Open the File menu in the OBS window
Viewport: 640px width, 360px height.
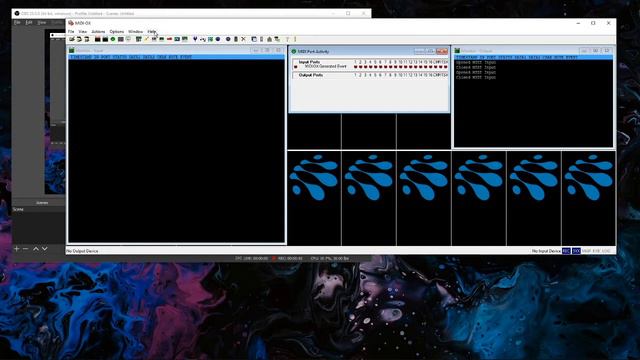click(17, 22)
